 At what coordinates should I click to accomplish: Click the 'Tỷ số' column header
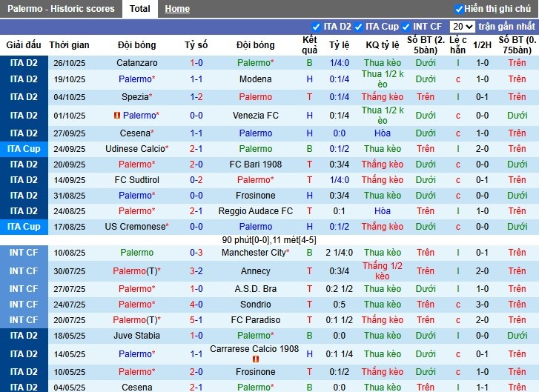click(196, 45)
